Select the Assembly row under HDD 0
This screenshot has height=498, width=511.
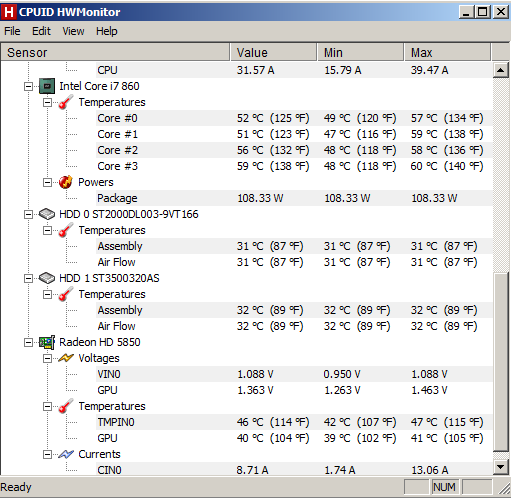coord(294,246)
